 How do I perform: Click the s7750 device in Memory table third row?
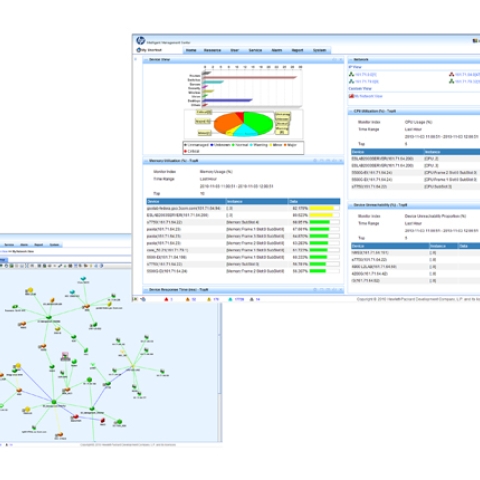(x=165, y=222)
